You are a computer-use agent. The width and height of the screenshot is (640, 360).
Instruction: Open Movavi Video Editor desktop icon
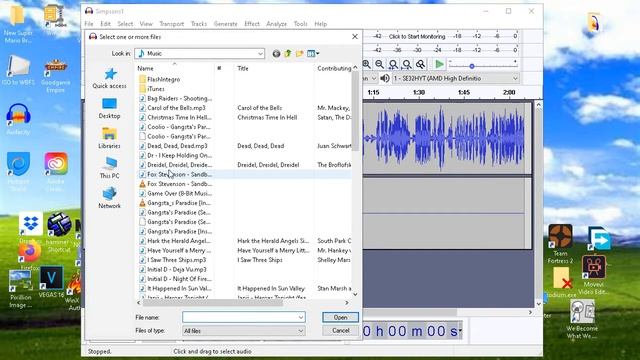594,275
